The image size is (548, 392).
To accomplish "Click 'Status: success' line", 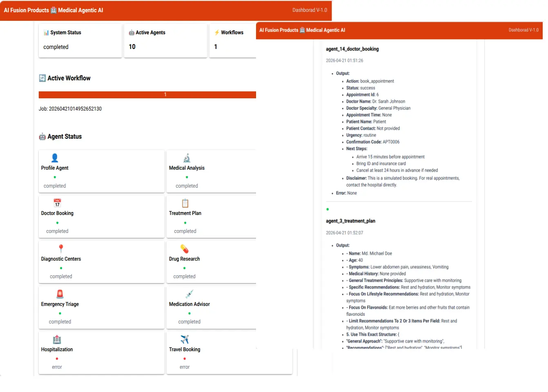I will (x=361, y=88).
